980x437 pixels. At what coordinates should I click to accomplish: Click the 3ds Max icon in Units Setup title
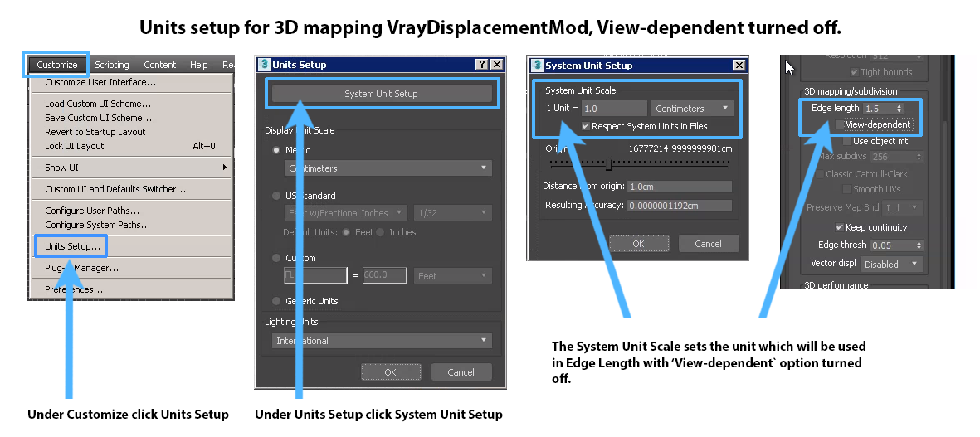265,65
